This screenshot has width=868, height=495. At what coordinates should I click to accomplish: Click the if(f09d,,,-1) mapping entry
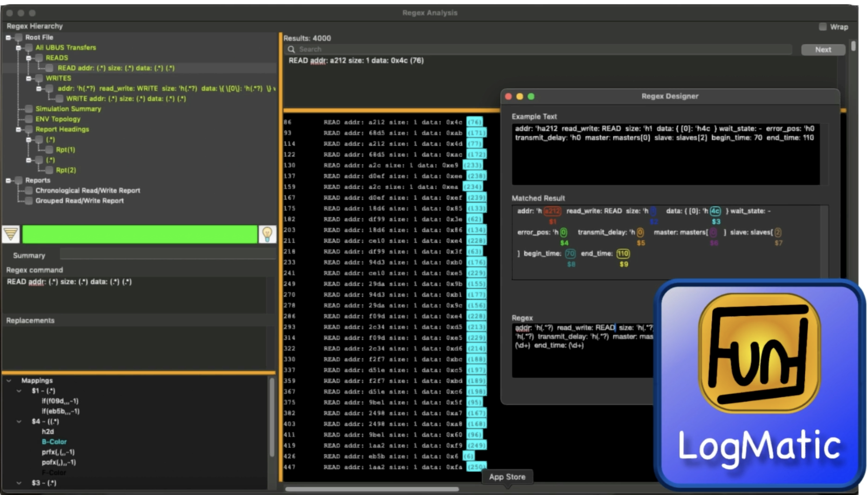coord(60,401)
